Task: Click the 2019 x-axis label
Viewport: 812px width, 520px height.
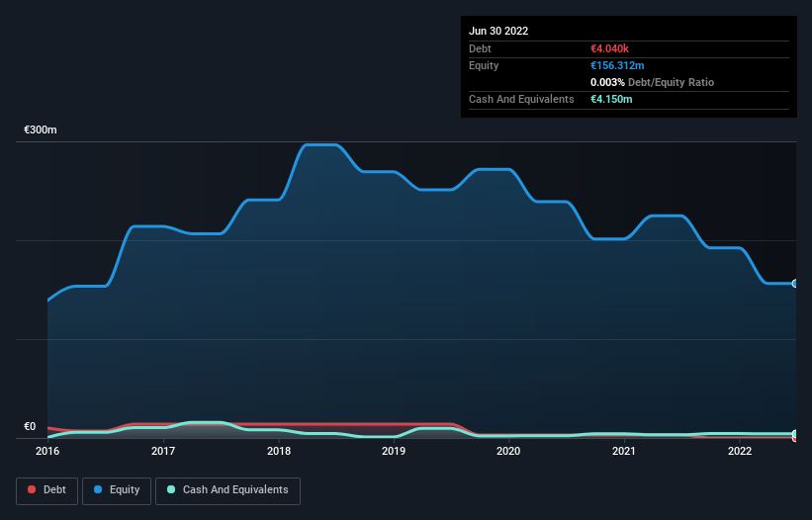Action: [394, 451]
